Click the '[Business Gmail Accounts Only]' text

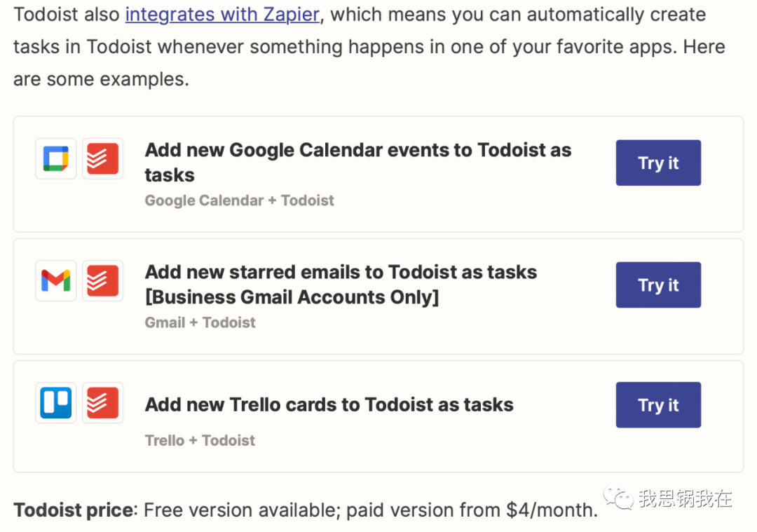(292, 297)
